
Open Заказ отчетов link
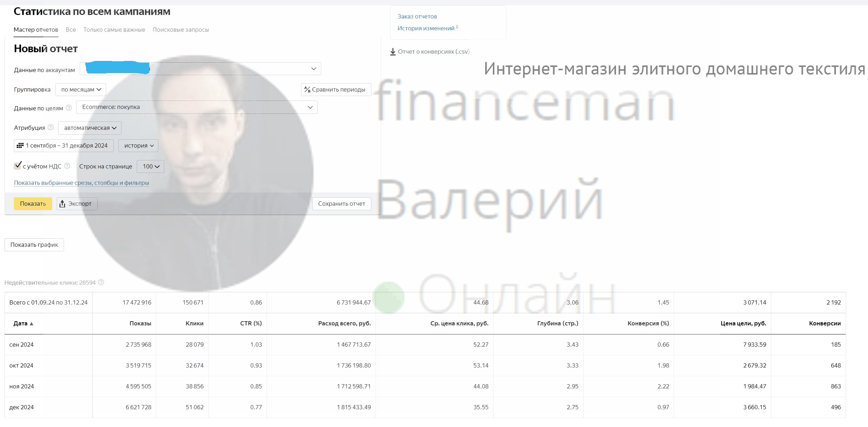[x=417, y=16]
